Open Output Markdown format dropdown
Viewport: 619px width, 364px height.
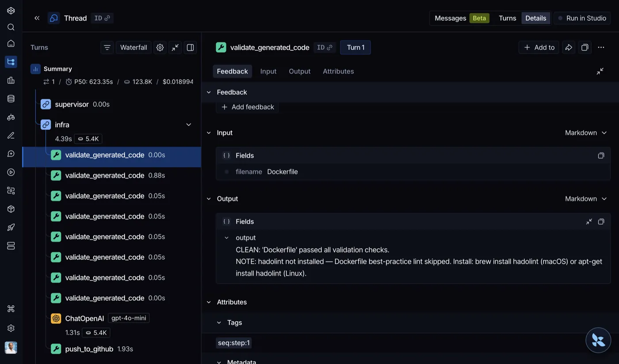586,199
